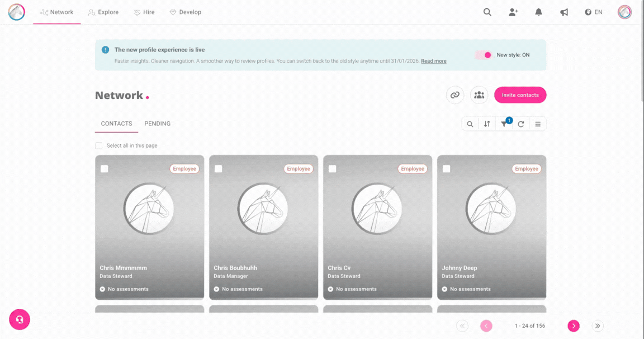Click the copy invite link icon
The height and width of the screenshot is (339, 644).
(455, 95)
